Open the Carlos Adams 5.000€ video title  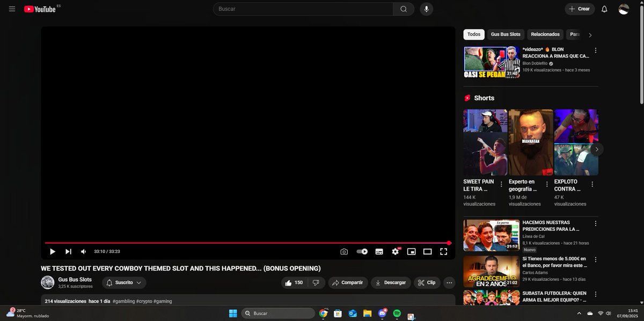[x=554, y=262]
